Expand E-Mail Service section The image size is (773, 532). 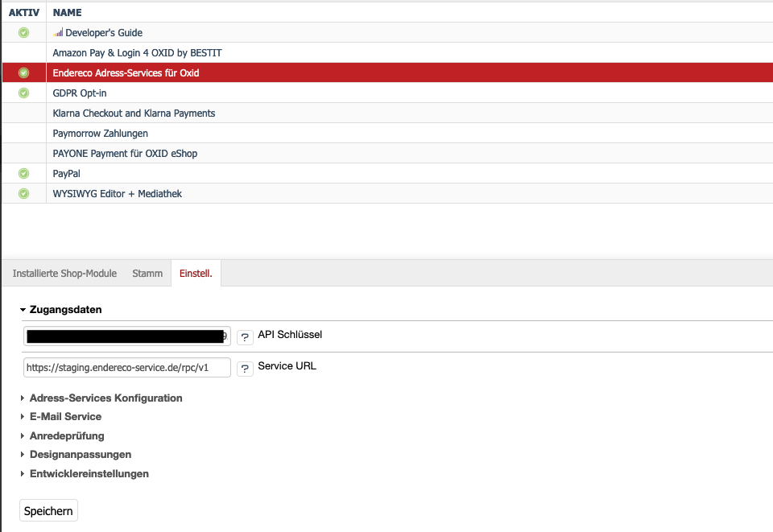coord(60,417)
